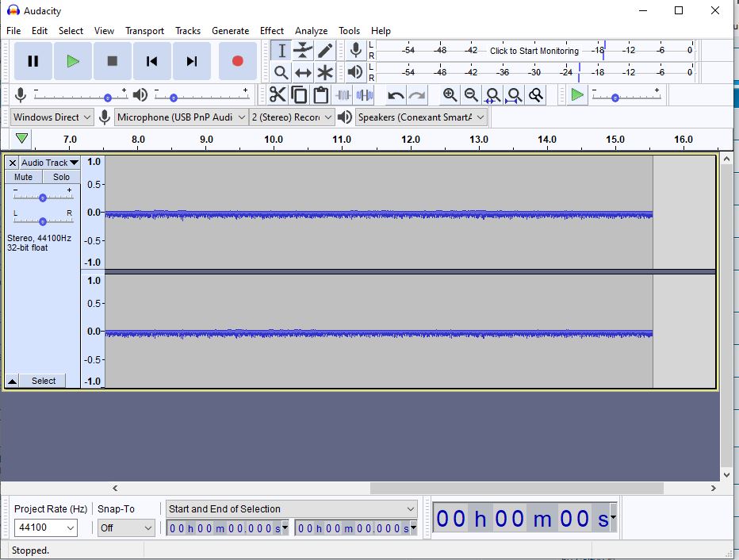Skip to end of the project
This screenshot has width=739, height=560.
191,61
